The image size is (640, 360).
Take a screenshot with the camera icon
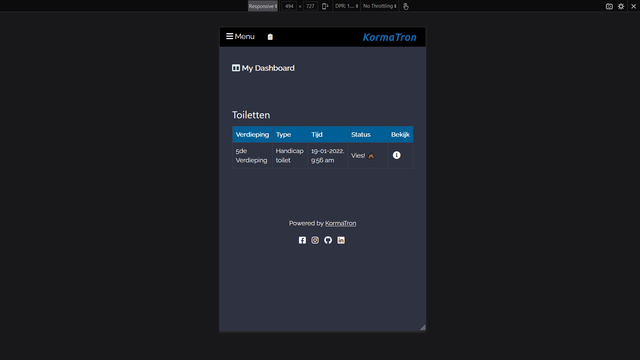609,6
